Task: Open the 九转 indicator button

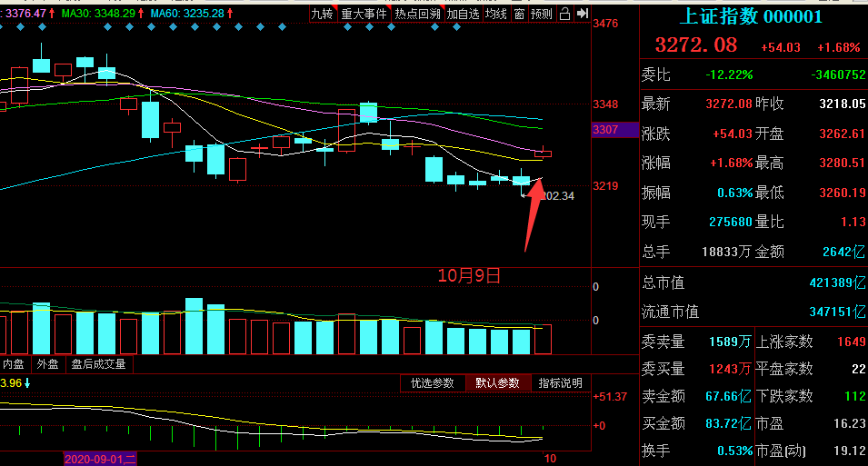Action: (x=322, y=14)
